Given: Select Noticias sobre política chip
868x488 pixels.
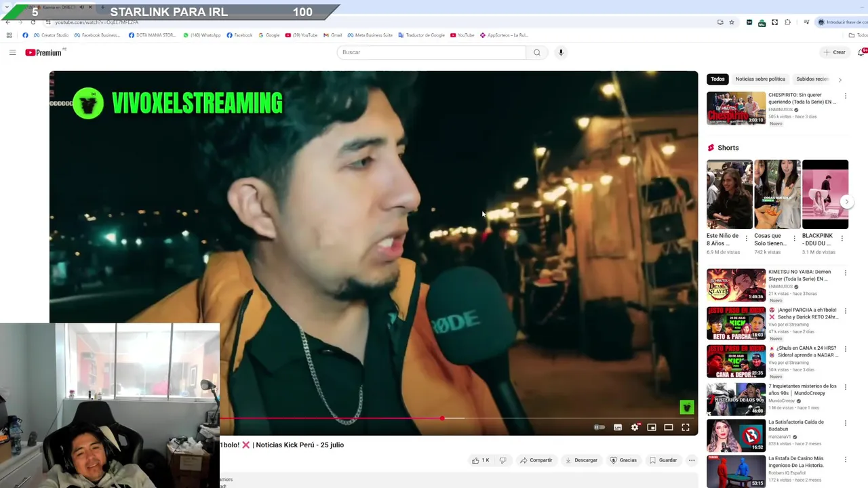Looking at the screenshot, I should (x=760, y=79).
